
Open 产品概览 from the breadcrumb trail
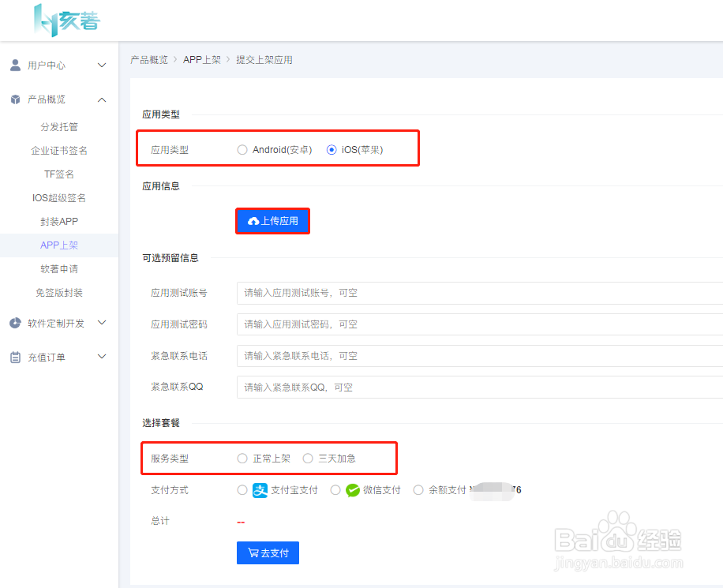149,59
